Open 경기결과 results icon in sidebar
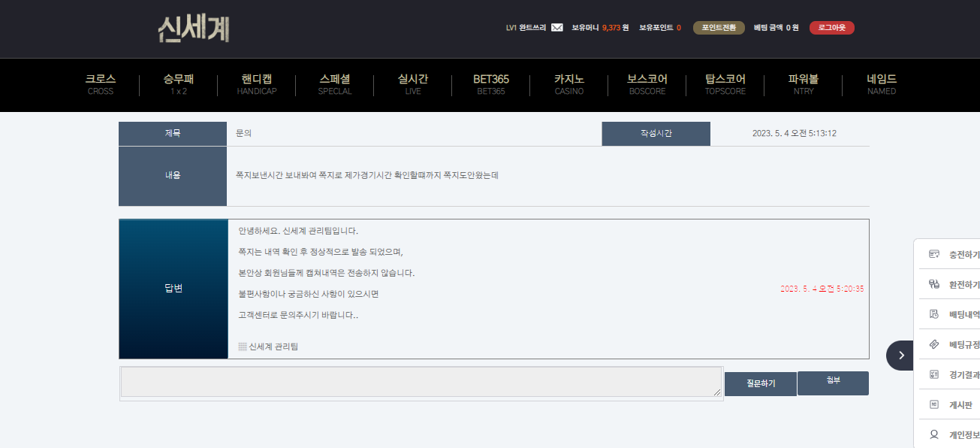Image resolution: width=980 pixels, height=448 pixels. [934, 374]
